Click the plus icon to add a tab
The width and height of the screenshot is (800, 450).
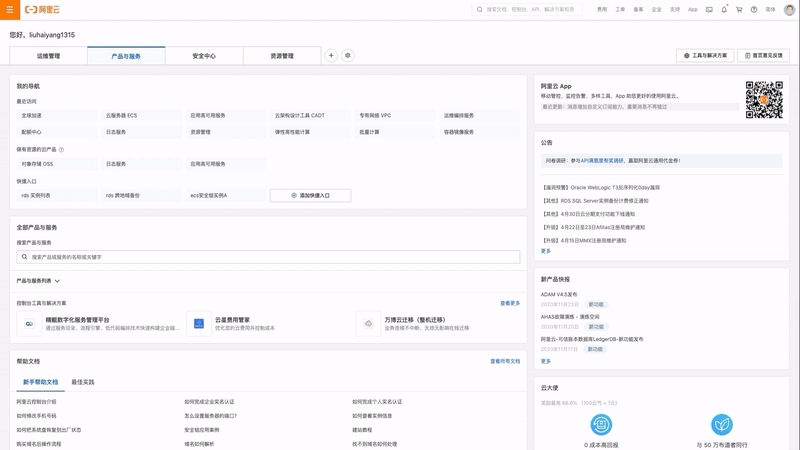331,56
